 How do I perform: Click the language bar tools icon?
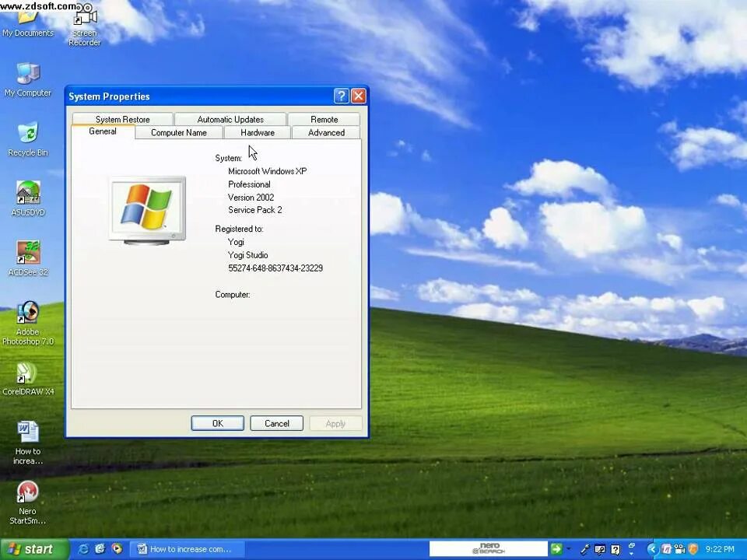[x=600, y=549]
